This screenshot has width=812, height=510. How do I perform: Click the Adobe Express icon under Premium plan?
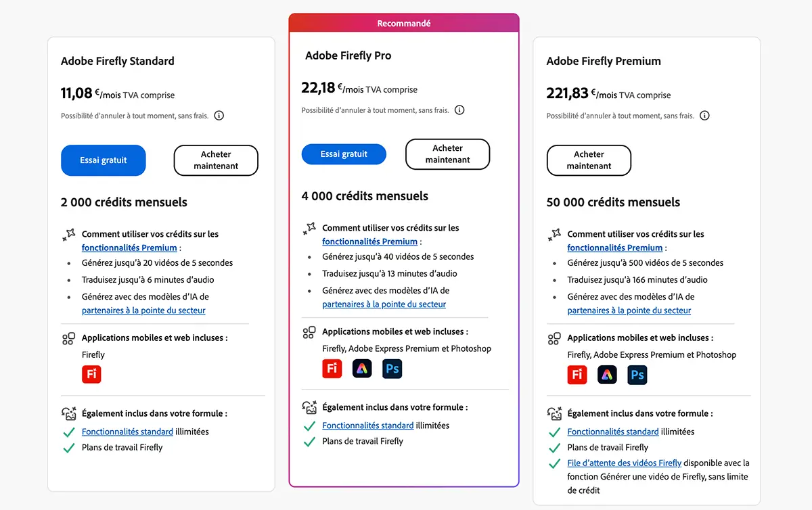607,375
